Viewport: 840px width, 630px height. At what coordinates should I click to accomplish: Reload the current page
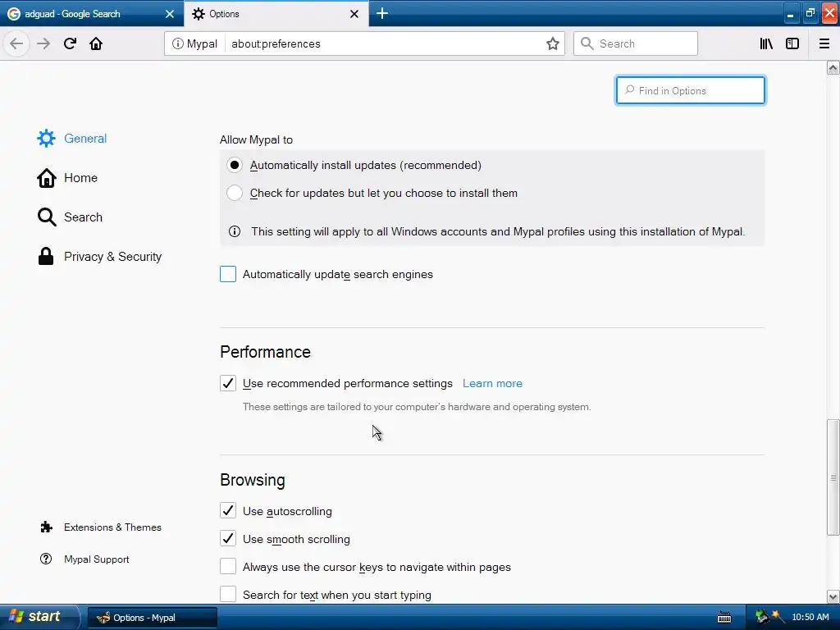pyautogui.click(x=70, y=43)
